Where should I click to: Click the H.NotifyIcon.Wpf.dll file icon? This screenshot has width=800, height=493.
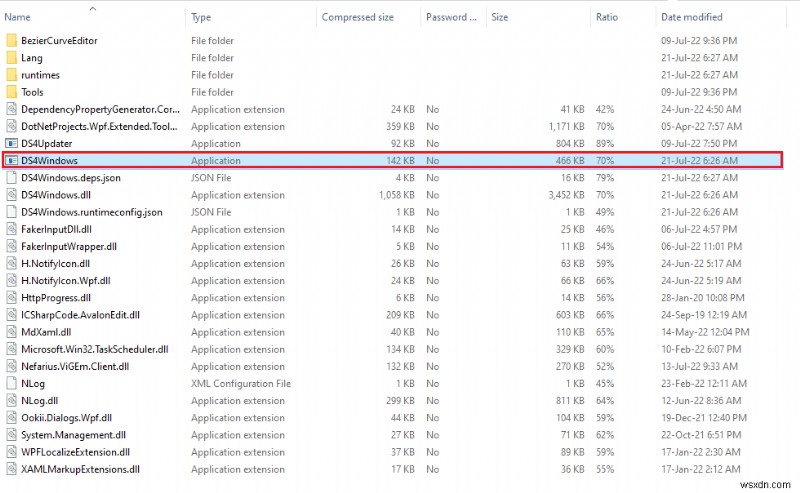point(11,281)
